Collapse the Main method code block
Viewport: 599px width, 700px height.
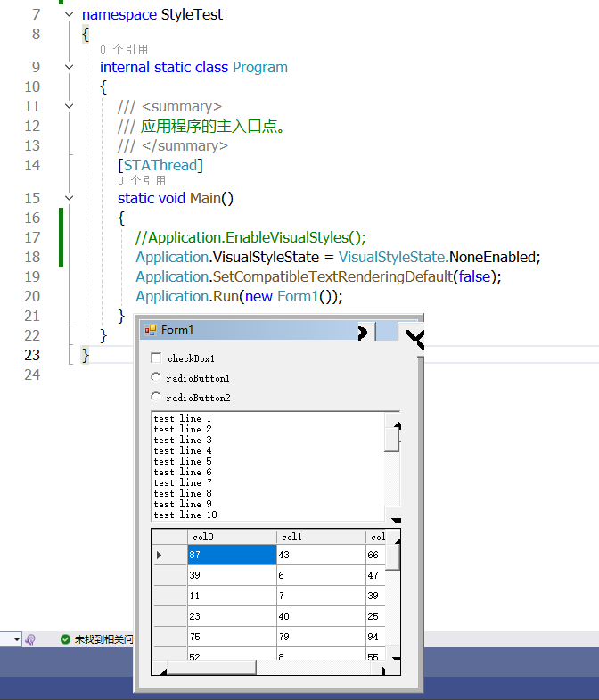[x=70, y=198]
